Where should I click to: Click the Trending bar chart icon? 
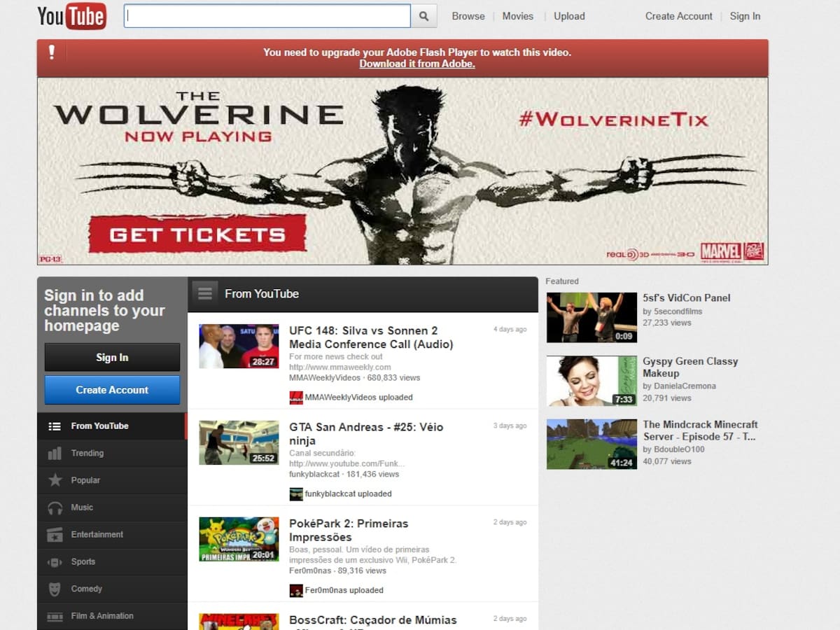pos(55,454)
